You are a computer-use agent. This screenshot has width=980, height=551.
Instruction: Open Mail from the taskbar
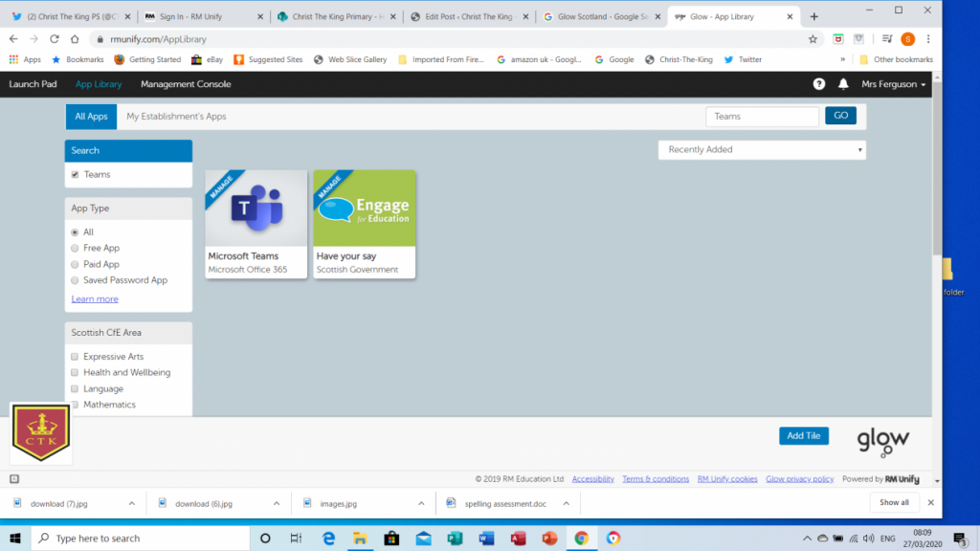tap(423, 538)
